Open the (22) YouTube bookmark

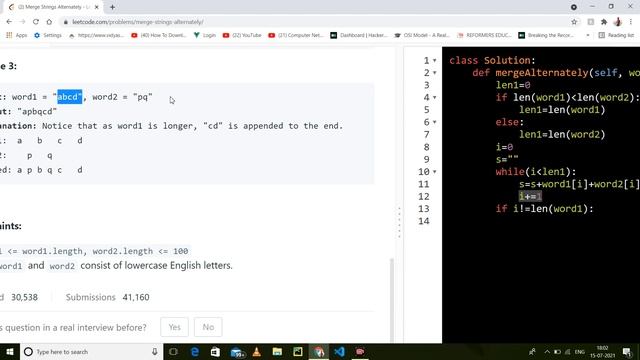242,36
